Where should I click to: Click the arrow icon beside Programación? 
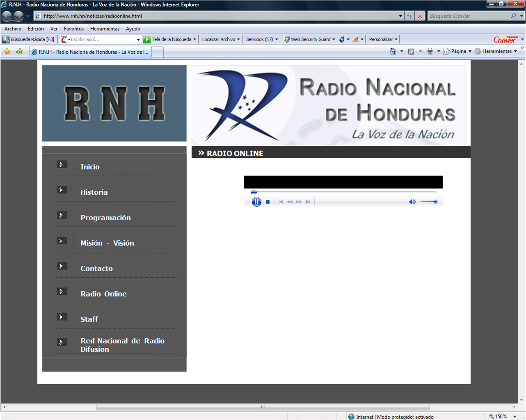(62, 215)
